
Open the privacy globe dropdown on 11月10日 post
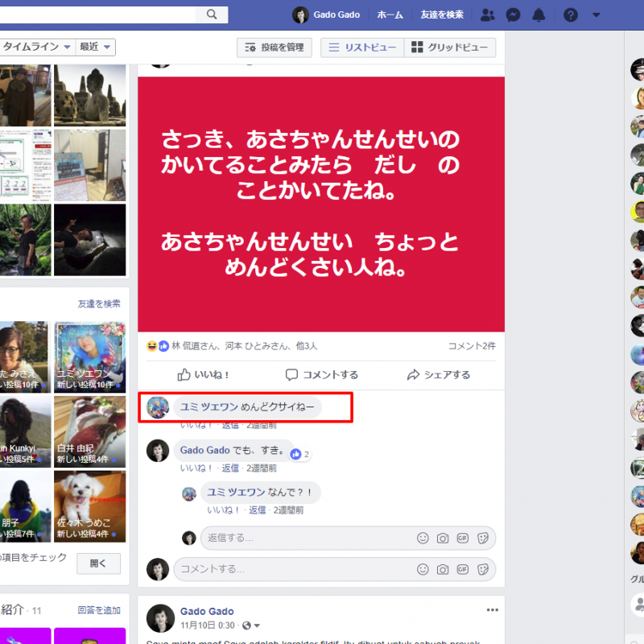(251, 625)
